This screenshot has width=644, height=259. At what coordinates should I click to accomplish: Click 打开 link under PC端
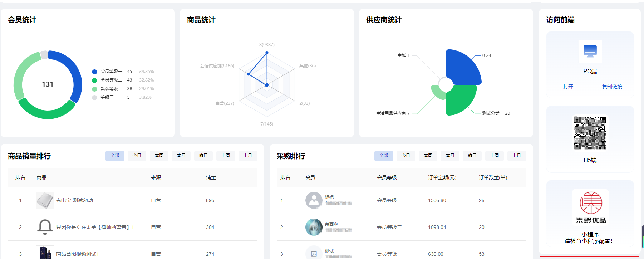568,87
